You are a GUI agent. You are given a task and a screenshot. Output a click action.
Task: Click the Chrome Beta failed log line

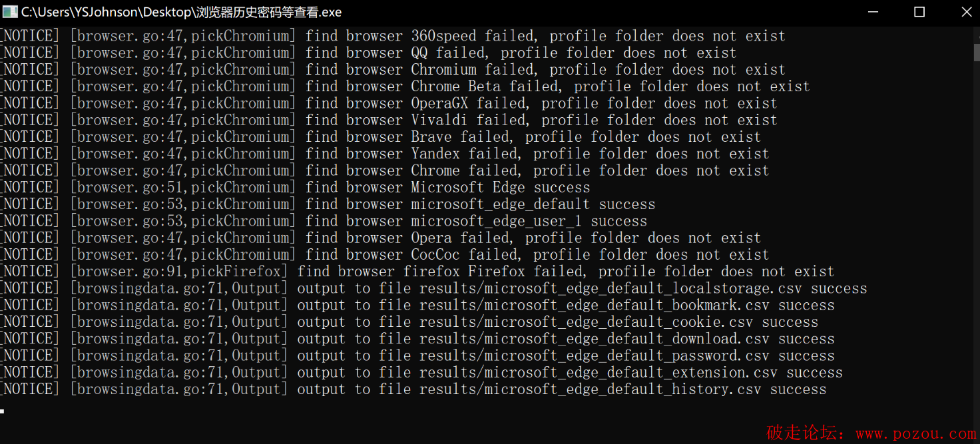pos(405,87)
